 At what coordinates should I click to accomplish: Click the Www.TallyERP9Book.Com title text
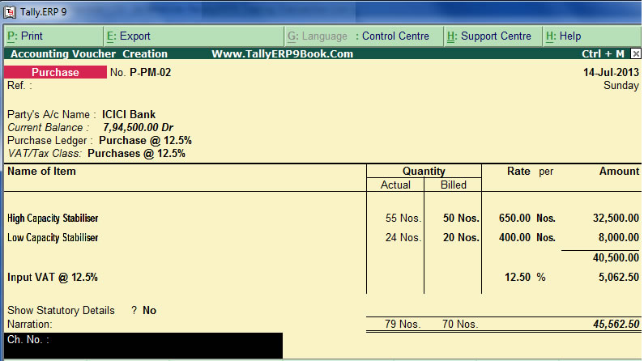[x=282, y=53]
